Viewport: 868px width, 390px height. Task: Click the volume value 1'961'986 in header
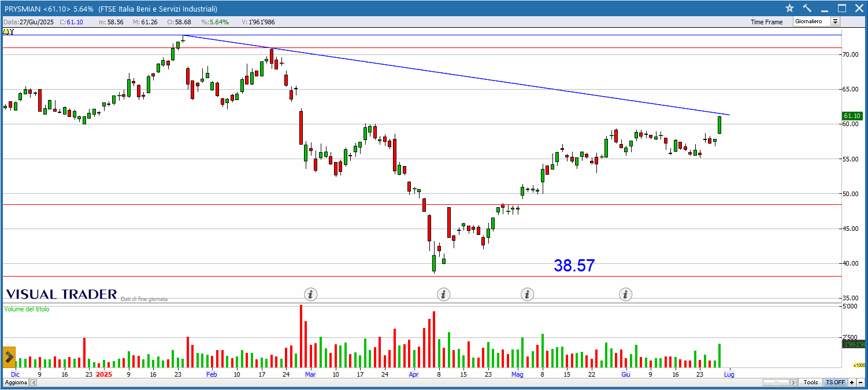[x=262, y=22]
